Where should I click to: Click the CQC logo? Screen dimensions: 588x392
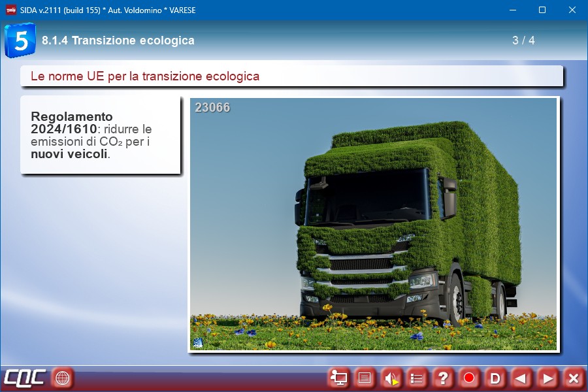click(24, 378)
